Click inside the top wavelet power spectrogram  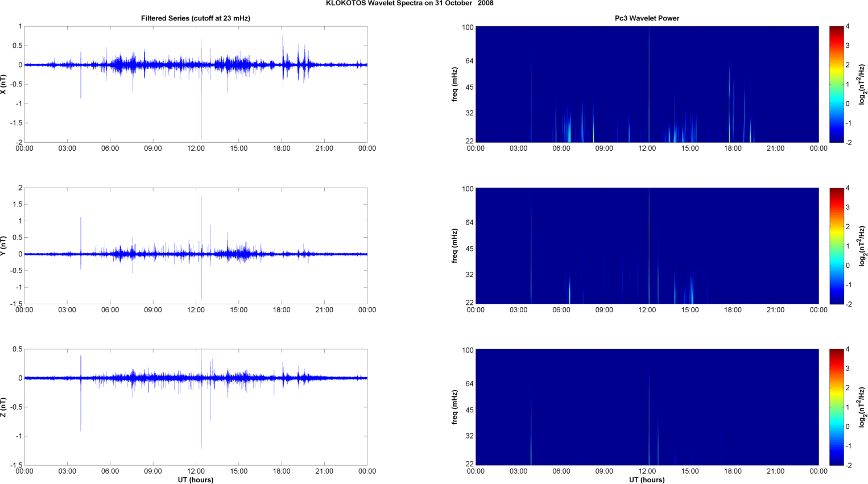pos(647,84)
